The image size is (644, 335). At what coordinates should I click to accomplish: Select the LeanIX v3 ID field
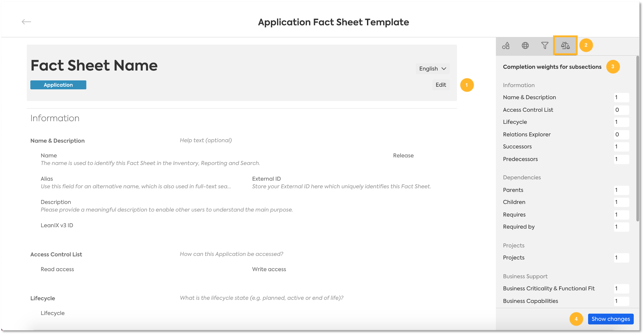coord(57,225)
